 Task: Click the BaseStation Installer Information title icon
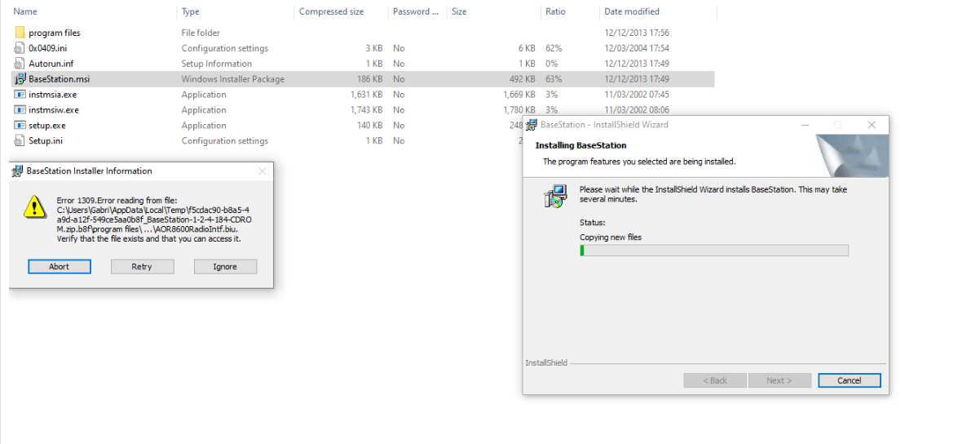(17, 171)
